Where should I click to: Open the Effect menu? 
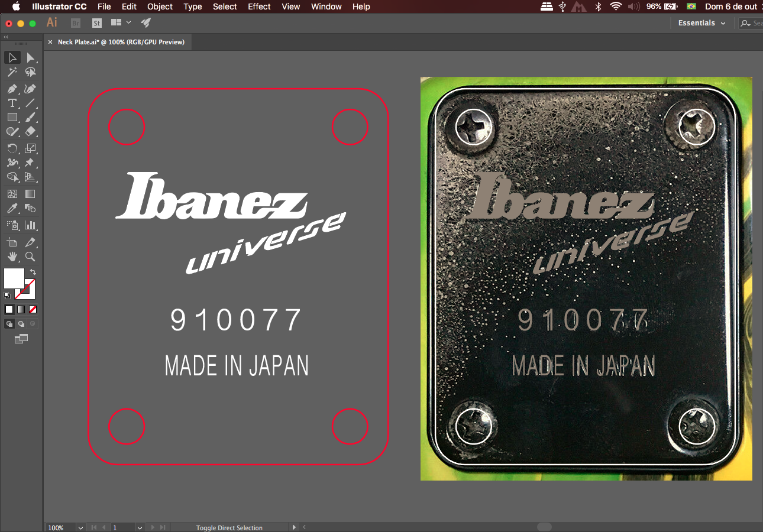tap(259, 7)
